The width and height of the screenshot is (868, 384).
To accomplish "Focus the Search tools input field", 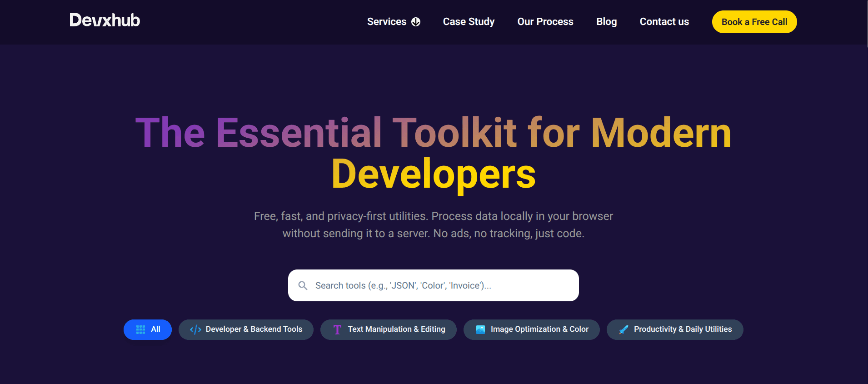I will click(434, 285).
